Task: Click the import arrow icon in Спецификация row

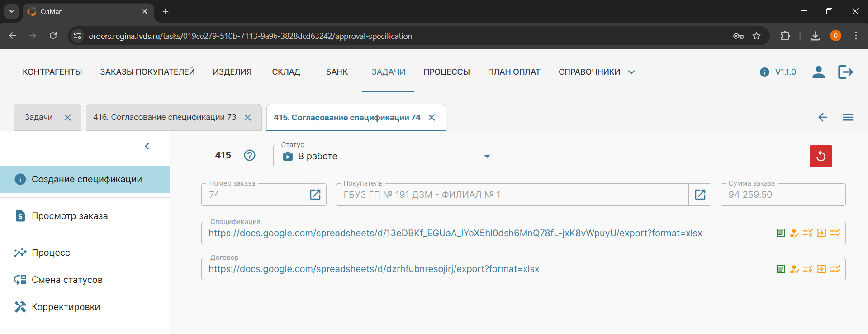Action: 821,233
